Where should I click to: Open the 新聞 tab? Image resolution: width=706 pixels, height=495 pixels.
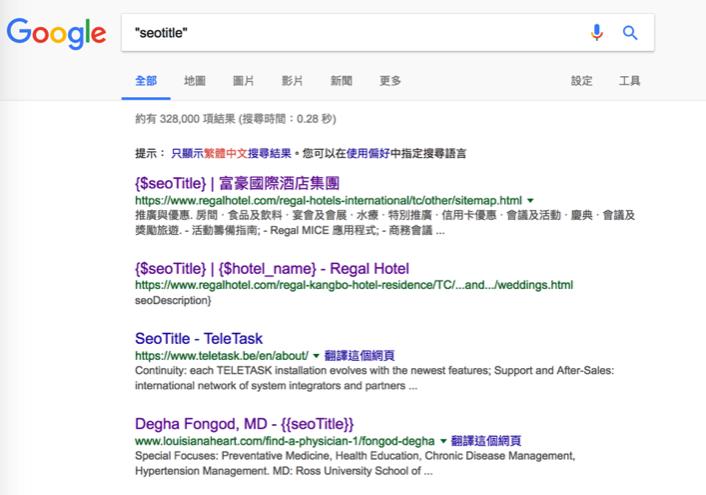click(341, 81)
